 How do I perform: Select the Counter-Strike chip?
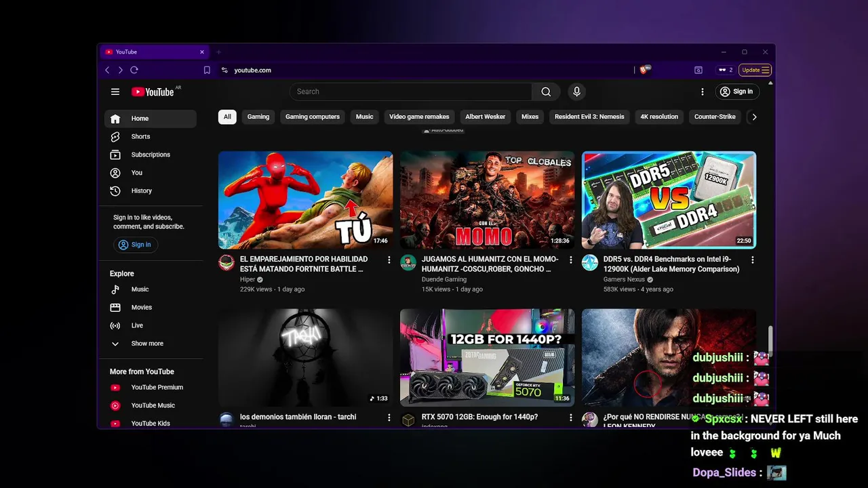(715, 117)
